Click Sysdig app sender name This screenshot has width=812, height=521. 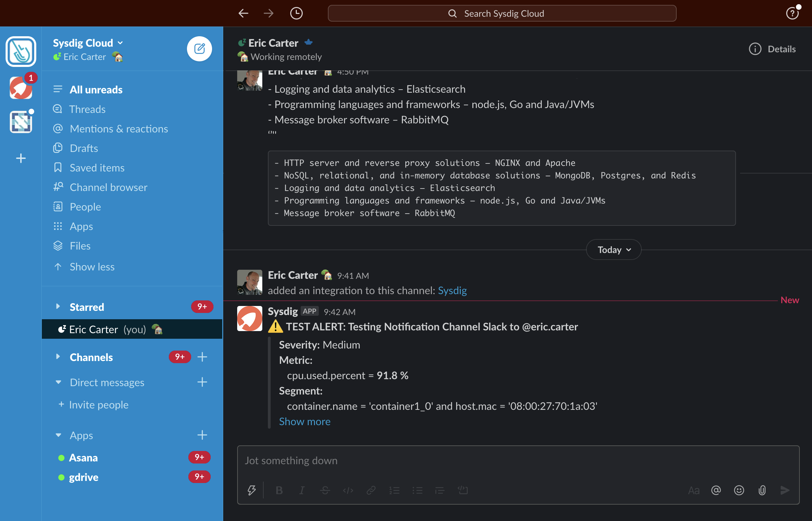(x=283, y=311)
